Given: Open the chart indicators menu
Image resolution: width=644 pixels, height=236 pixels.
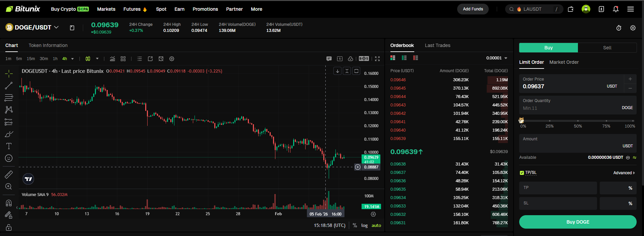Looking at the screenshot, I should 112,59.
